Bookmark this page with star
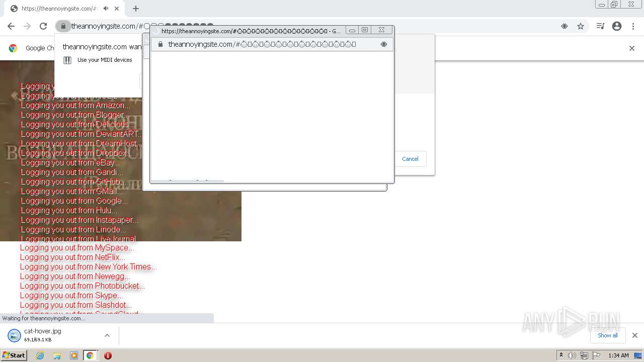The height and width of the screenshot is (362, 644). 581,26
